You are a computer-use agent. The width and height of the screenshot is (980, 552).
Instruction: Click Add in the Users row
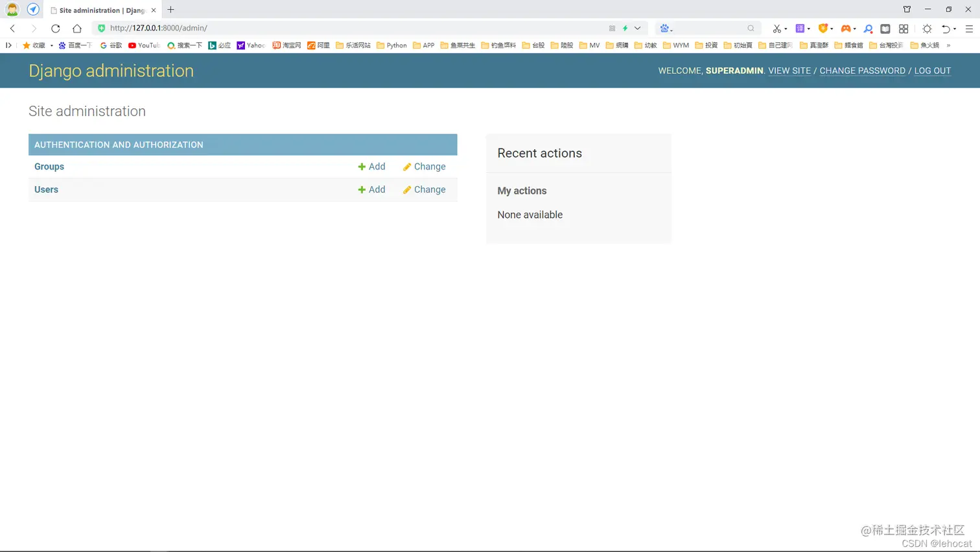371,189
